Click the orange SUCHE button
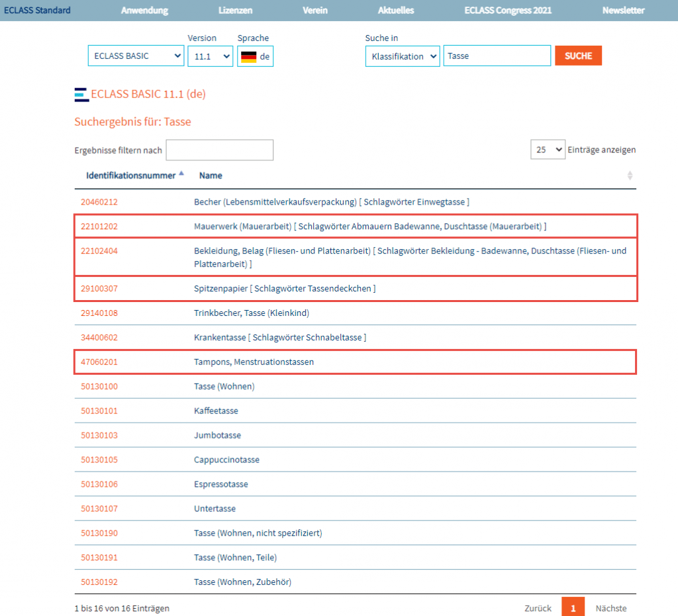This screenshot has width=678, height=616. coord(578,56)
